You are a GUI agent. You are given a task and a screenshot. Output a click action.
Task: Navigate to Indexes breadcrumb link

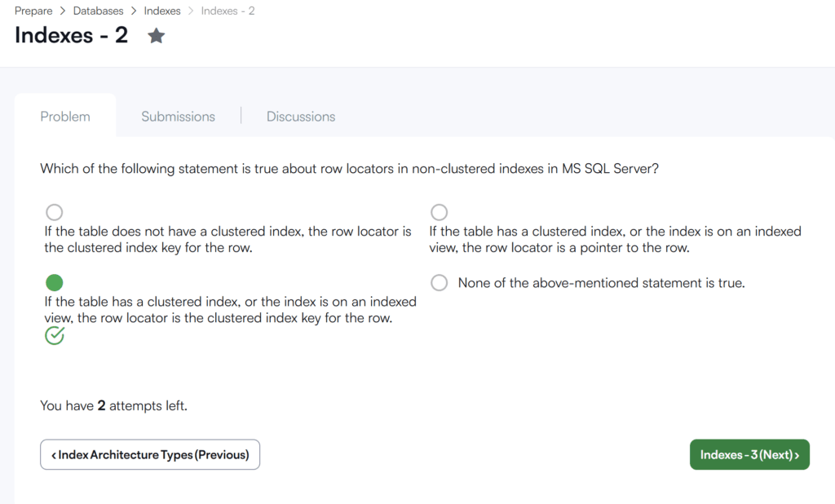(162, 11)
